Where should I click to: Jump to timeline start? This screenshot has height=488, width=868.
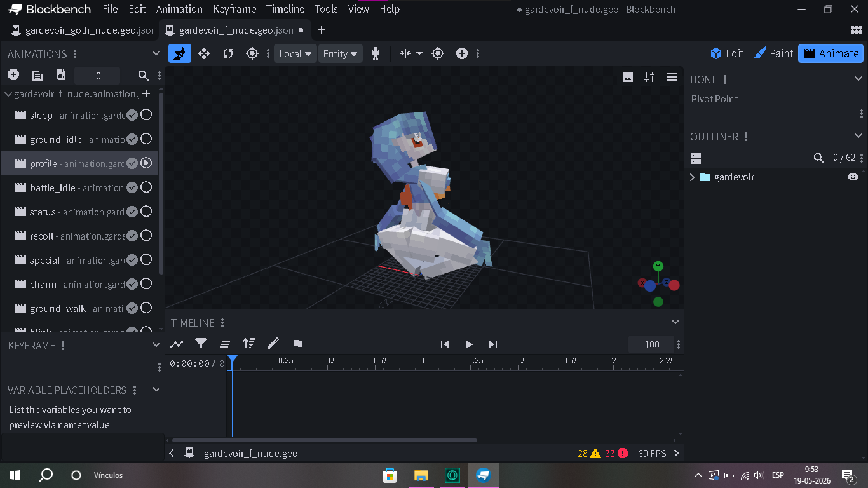click(x=445, y=344)
